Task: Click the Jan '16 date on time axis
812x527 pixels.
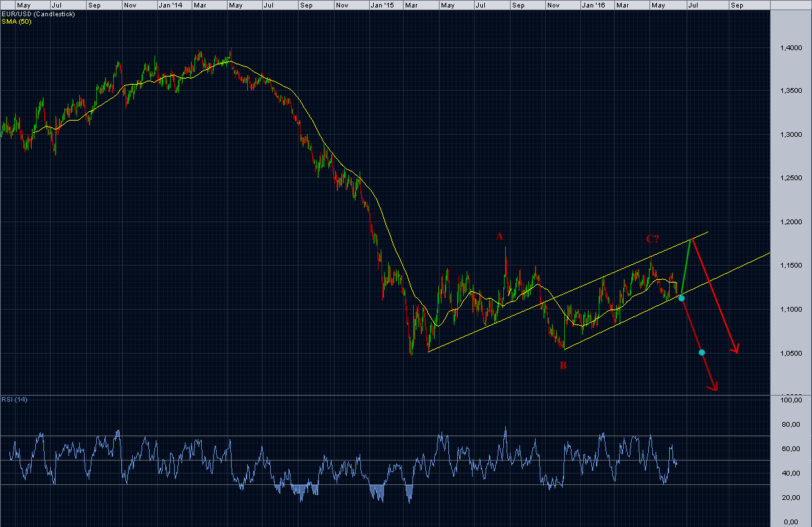Action: (x=593, y=5)
